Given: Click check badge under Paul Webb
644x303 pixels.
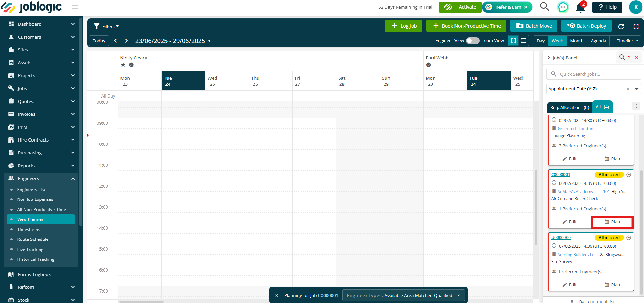Looking at the screenshot, I should 428,65.
